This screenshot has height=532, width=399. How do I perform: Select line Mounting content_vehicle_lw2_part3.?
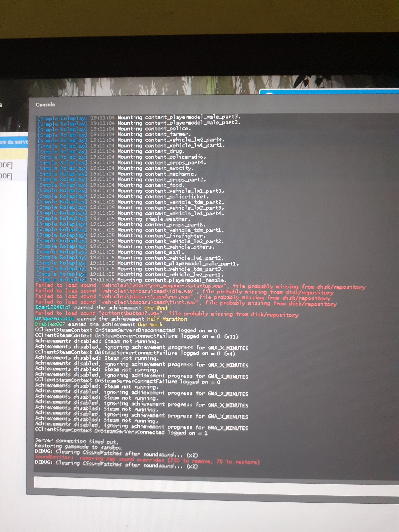131,208
